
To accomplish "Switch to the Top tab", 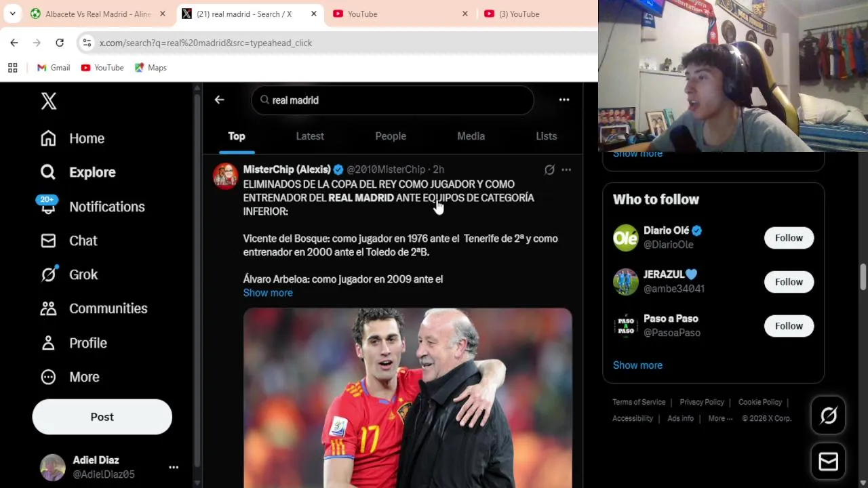I will point(237,136).
